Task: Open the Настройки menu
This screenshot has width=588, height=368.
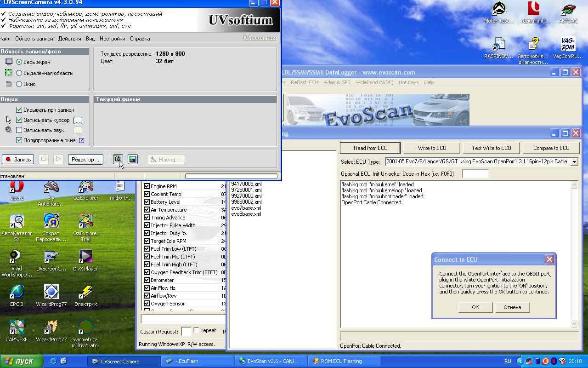Action: point(112,39)
